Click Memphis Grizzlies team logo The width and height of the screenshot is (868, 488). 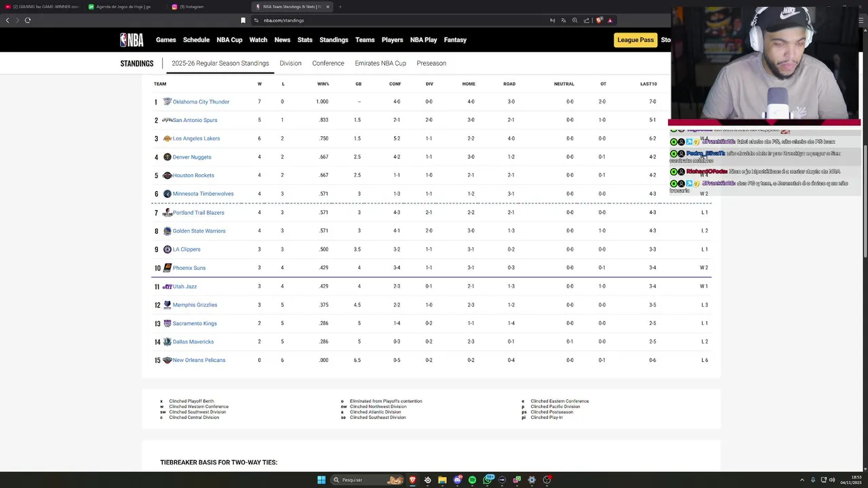coord(167,305)
